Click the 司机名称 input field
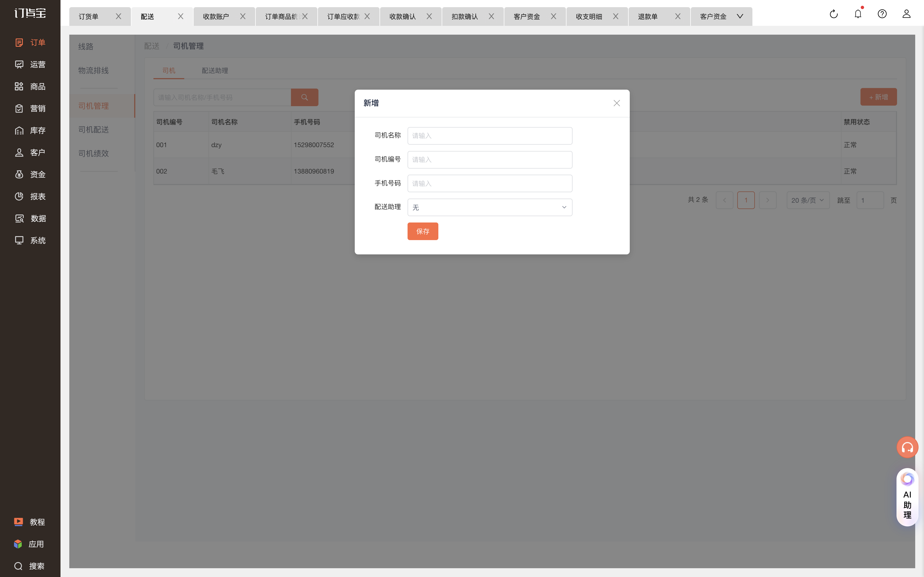This screenshot has width=924, height=577. pyautogui.click(x=490, y=136)
